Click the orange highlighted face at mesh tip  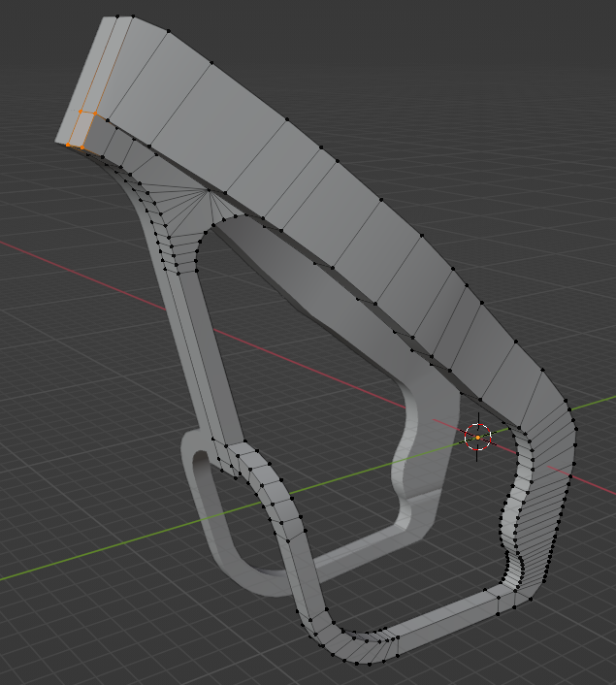click(x=82, y=129)
